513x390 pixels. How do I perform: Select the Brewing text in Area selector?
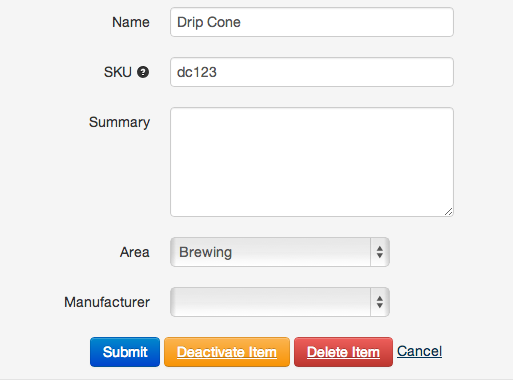pos(205,252)
